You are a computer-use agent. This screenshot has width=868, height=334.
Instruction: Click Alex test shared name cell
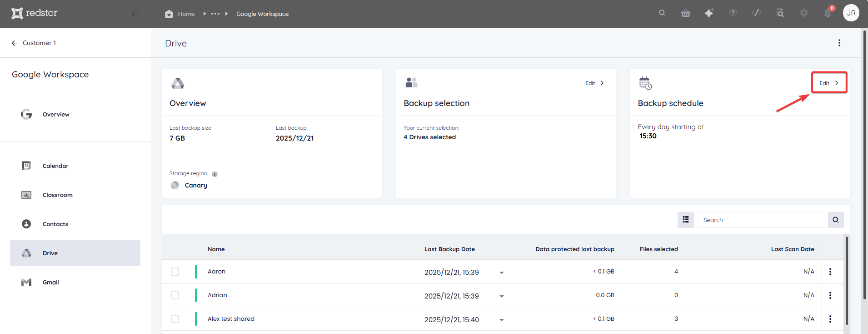[231, 319]
